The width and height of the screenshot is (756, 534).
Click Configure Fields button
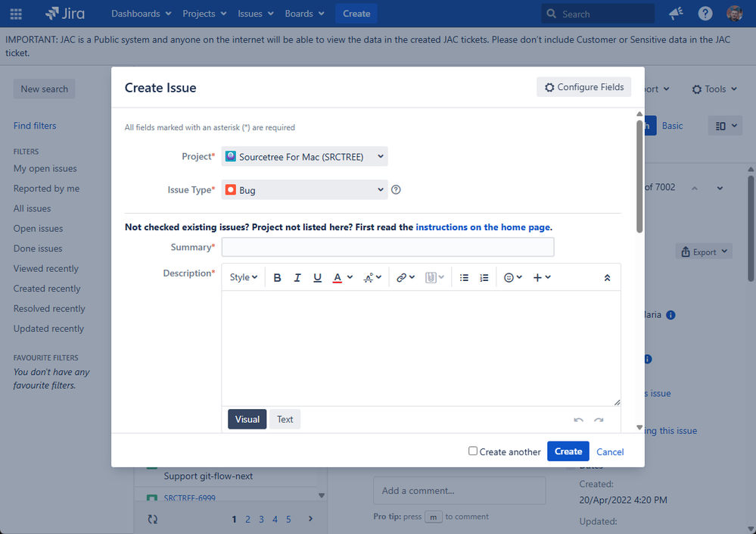click(584, 87)
